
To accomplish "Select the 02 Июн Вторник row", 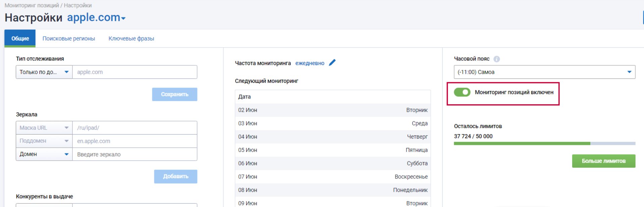I will (332, 110).
